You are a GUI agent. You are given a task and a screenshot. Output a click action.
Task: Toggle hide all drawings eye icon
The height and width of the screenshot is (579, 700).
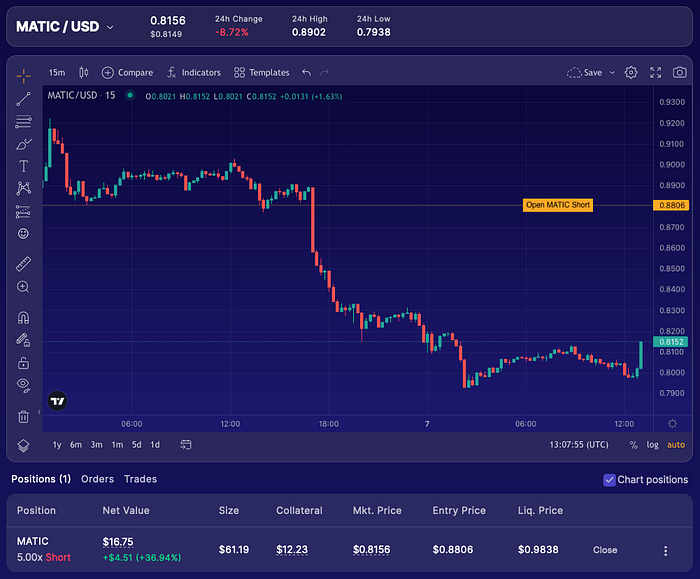coord(23,385)
